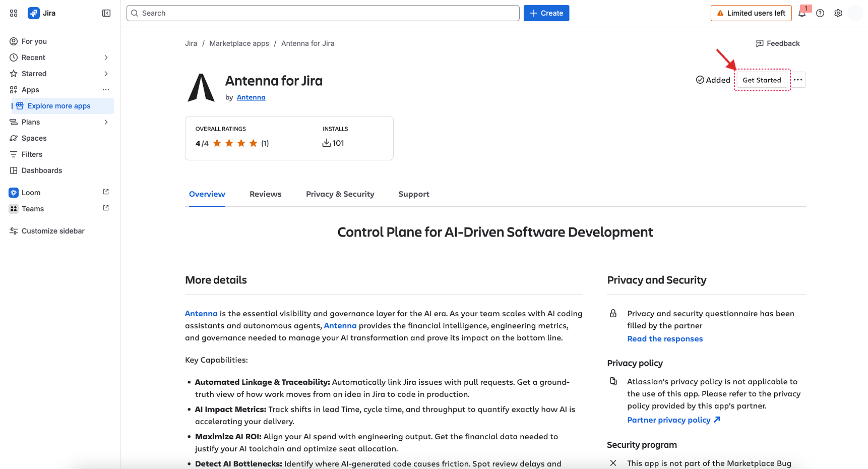Open the Partner privacy policy link
The image size is (868, 469).
click(x=673, y=420)
